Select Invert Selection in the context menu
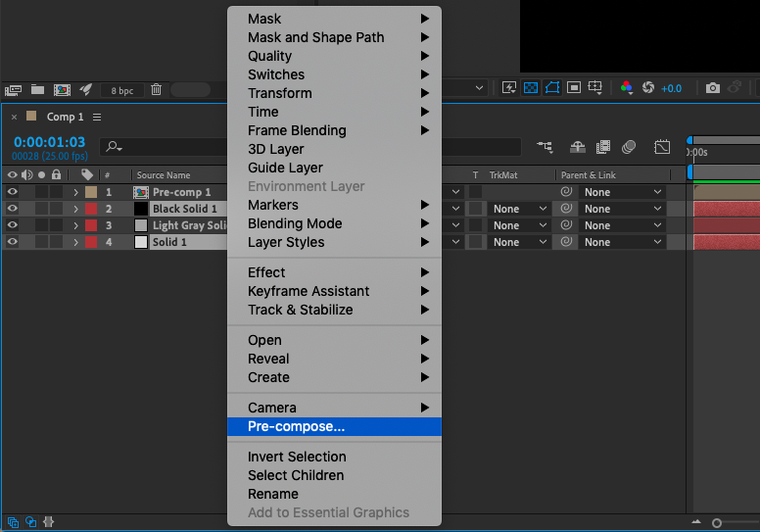Viewport: 760px width, 532px height. click(x=297, y=457)
